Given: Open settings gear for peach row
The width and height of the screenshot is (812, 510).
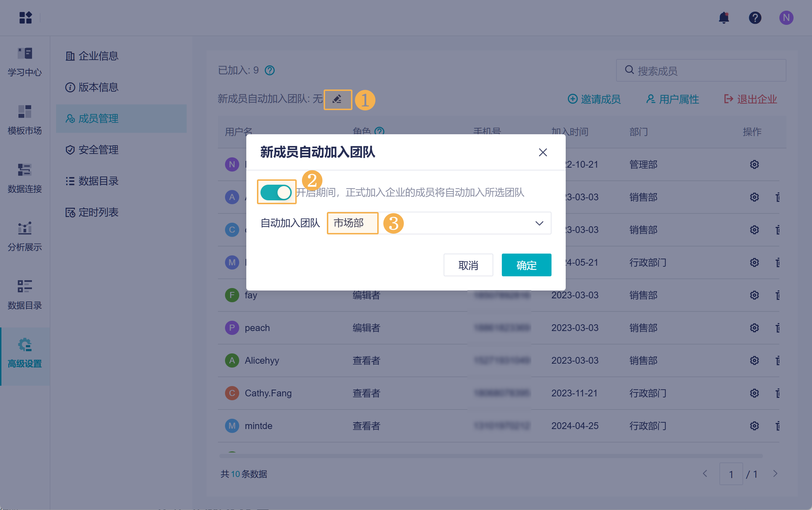Looking at the screenshot, I should [x=754, y=328].
